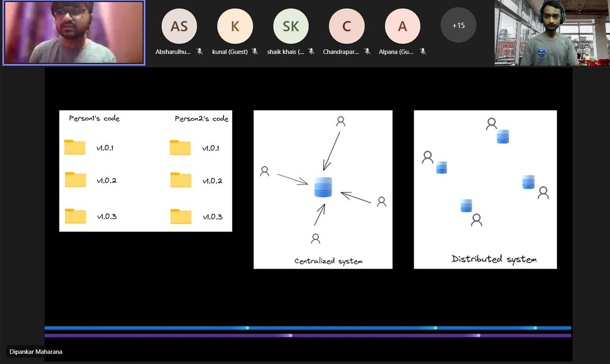Click the Alpana participant name
This screenshot has height=364, width=610.
pos(396,52)
